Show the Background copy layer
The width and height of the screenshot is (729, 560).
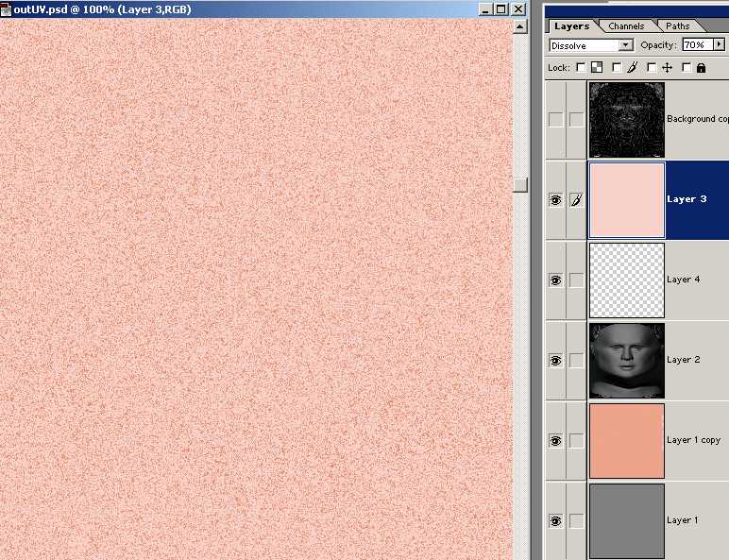click(x=555, y=119)
